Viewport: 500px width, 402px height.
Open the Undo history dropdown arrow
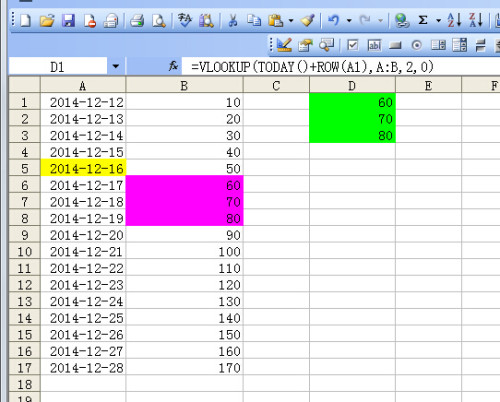coord(349,21)
